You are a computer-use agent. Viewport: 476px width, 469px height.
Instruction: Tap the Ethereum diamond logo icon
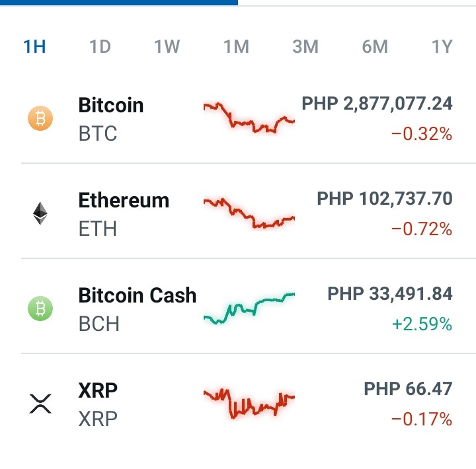click(x=40, y=213)
